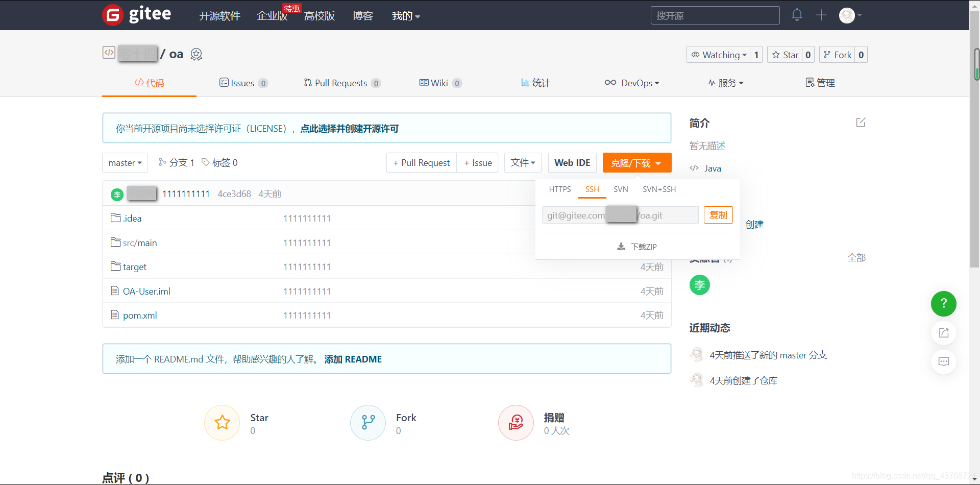Screen dimensions: 980x485
Task: Click the avatar beside 4天前创建了仓库
Action: click(697, 380)
